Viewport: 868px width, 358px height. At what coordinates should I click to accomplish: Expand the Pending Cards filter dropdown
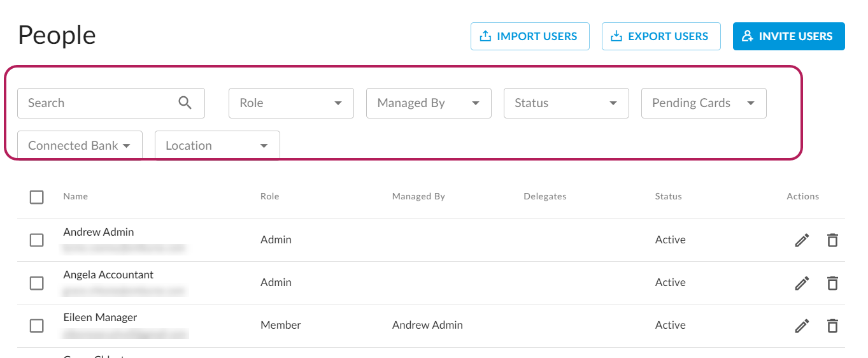point(704,103)
